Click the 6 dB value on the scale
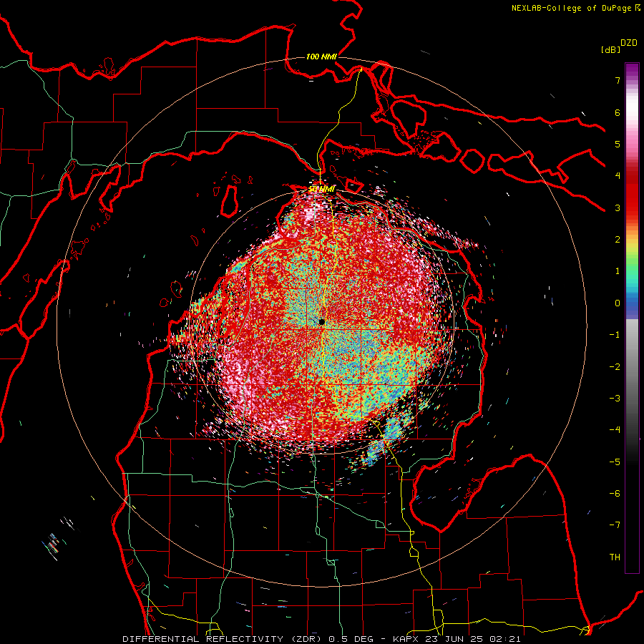This screenshot has width=644, height=644. [618, 112]
